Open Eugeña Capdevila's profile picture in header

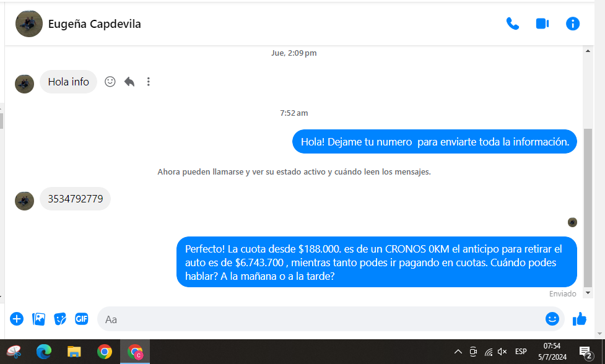pos(29,24)
